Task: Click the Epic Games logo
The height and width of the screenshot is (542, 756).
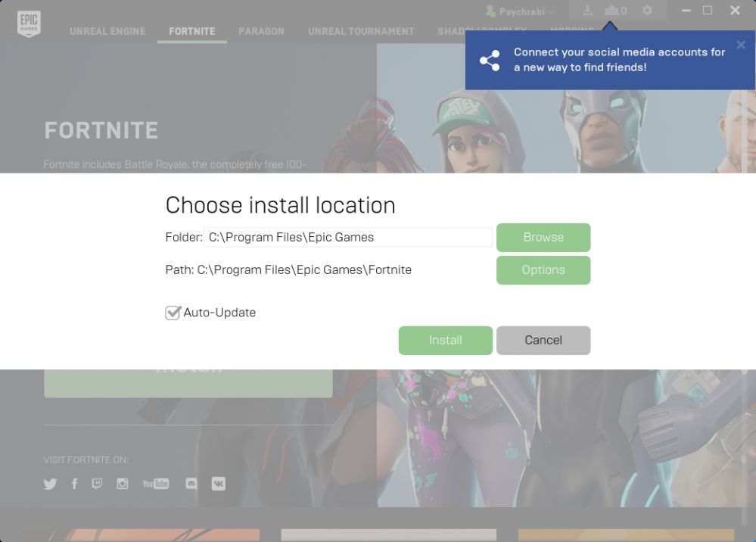Action: click(29, 23)
